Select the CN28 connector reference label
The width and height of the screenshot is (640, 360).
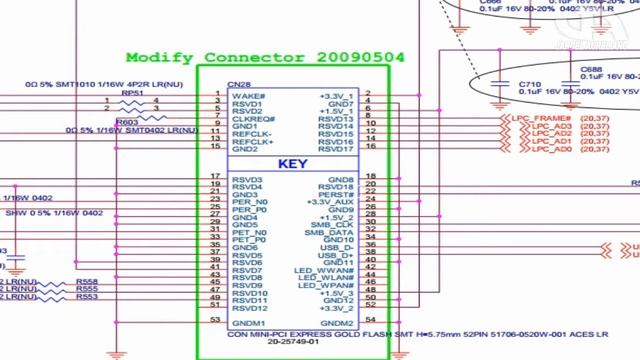[x=239, y=84]
